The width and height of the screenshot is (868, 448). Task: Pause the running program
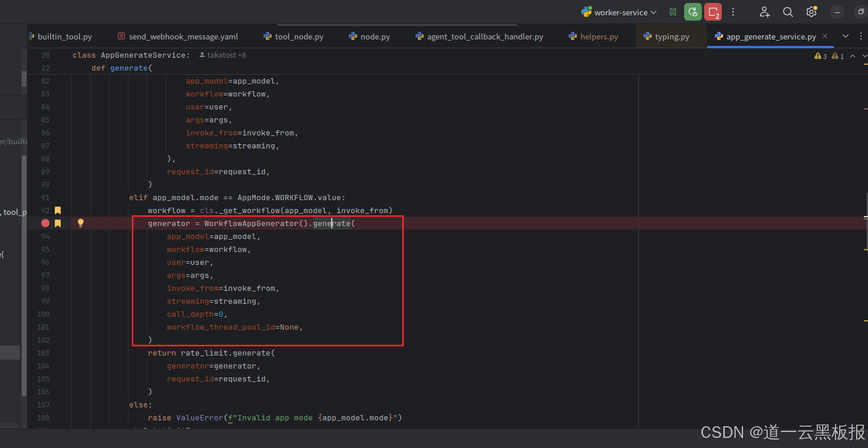point(672,12)
